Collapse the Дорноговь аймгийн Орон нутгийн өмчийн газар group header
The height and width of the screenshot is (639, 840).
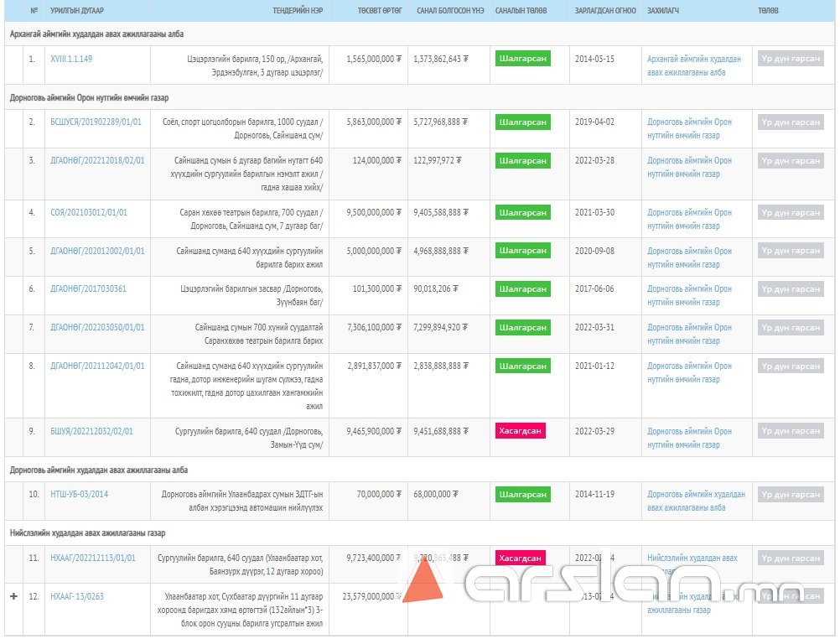click(91, 97)
